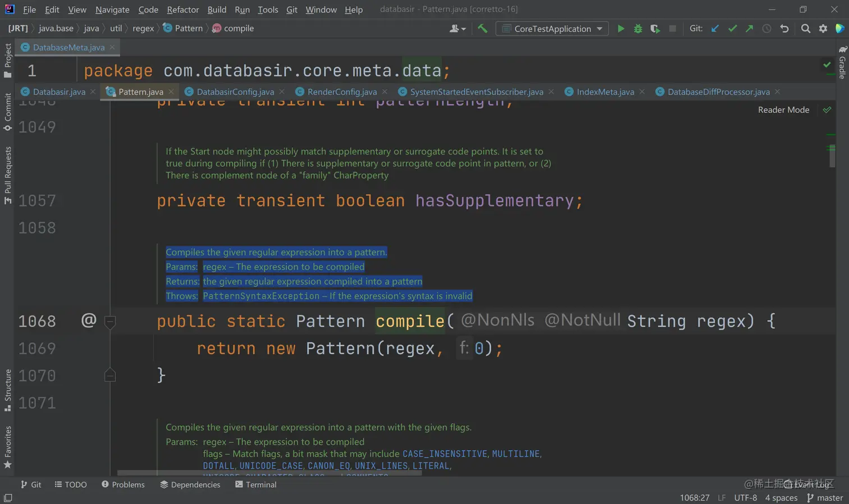The image size is (849, 504).
Task: Click the rollback undo arrow icon
Action: pos(784,29)
